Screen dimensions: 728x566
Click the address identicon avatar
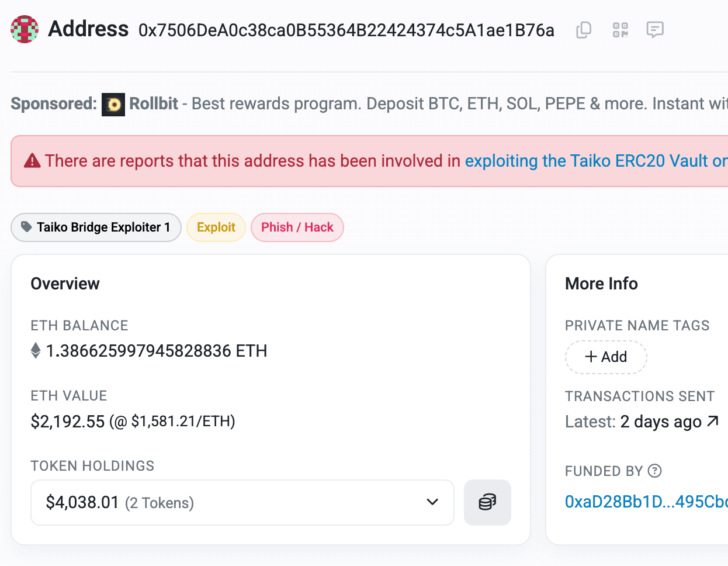[x=25, y=29]
